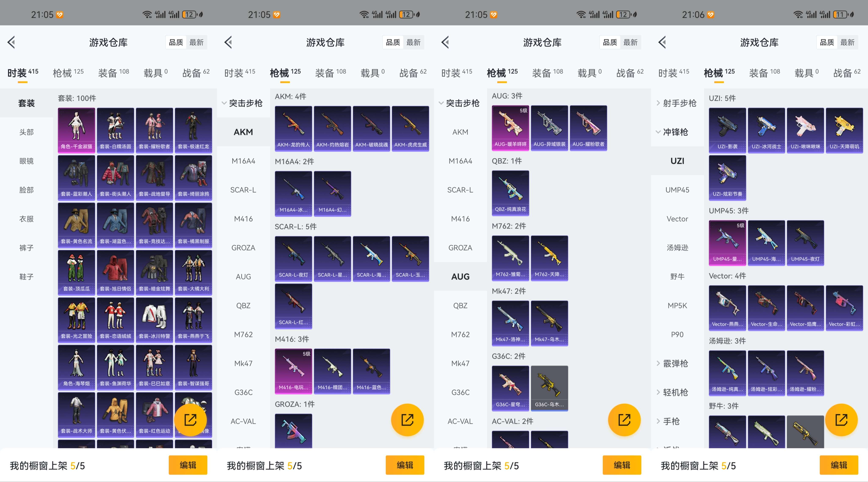Select 头部 category in fashion sidebar

[x=26, y=132]
